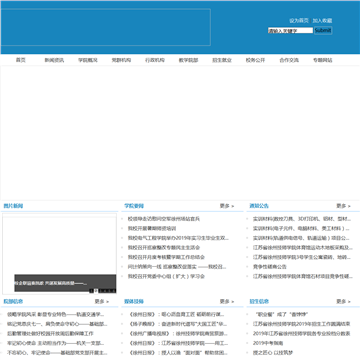Open 后勤管理处 logistics news item
Screen dimensions: 360x360
click(50, 333)
